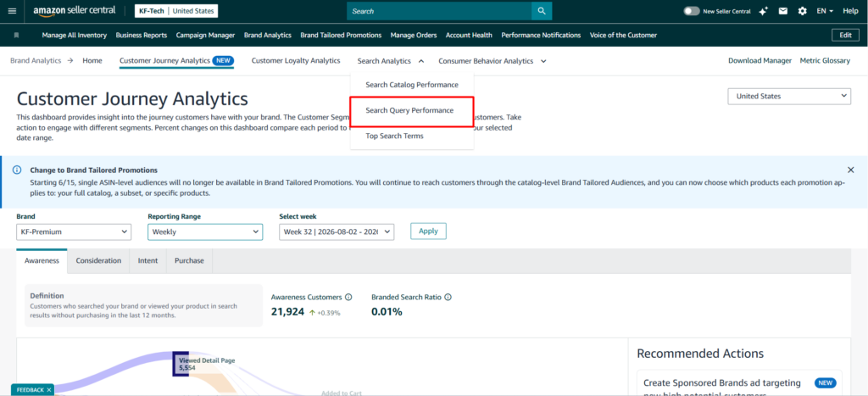Open the KF-Tech United States account switcher
The image size is (868, 396).
coord(176,11)
